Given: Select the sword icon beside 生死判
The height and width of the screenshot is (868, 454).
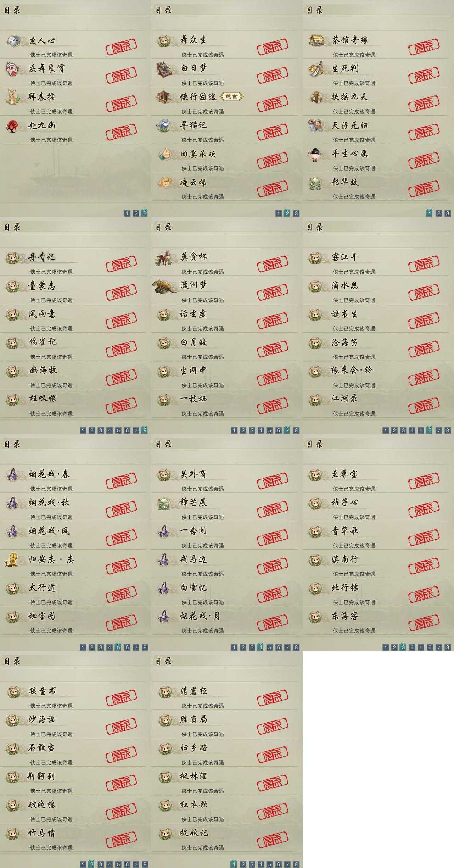Looking at the screenshot, I should pyautogui.click(x=316, y=69).
